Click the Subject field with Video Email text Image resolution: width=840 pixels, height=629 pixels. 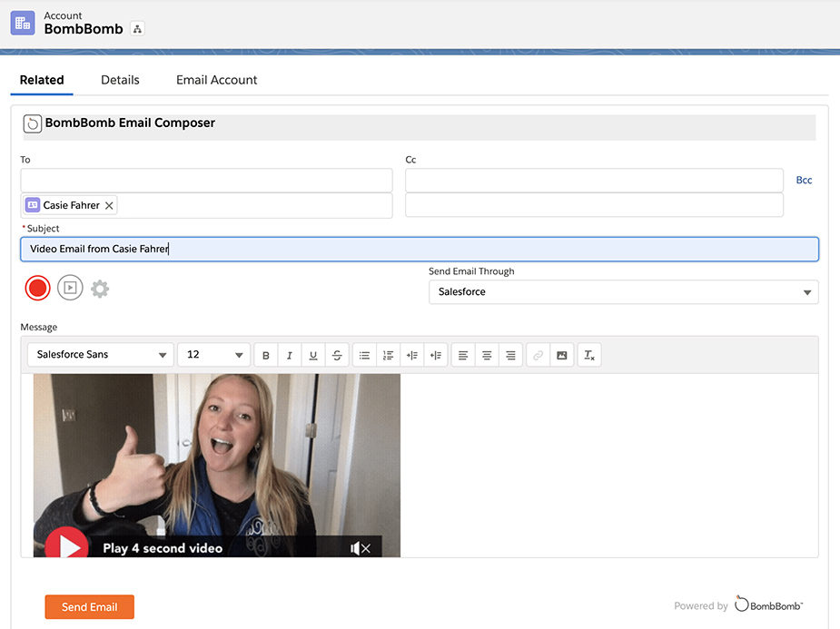tap(420, 249)
